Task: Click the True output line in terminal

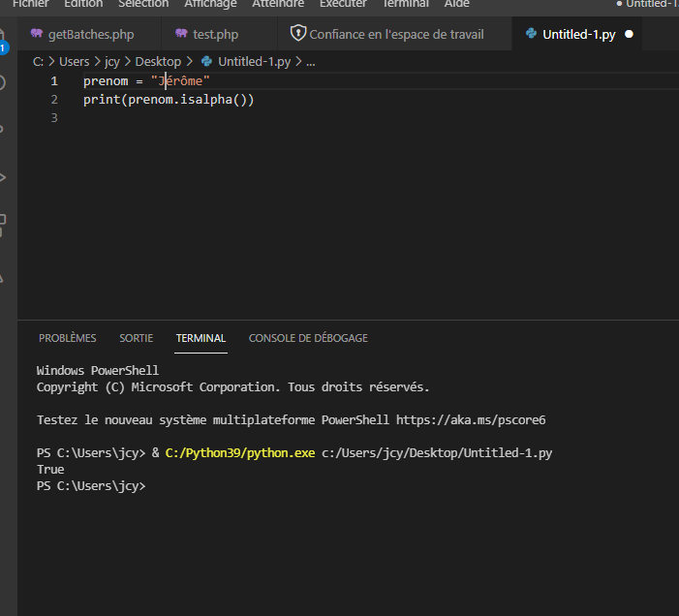Action: (50, 469)
